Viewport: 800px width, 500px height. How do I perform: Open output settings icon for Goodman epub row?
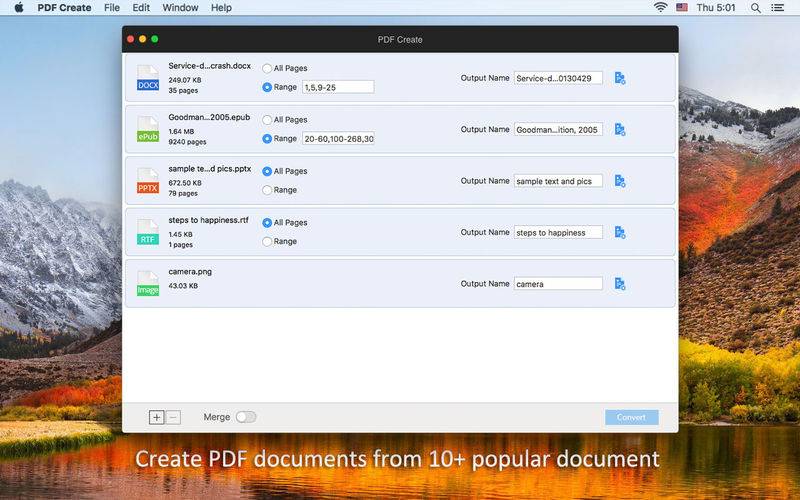click(x=620, y=130)
